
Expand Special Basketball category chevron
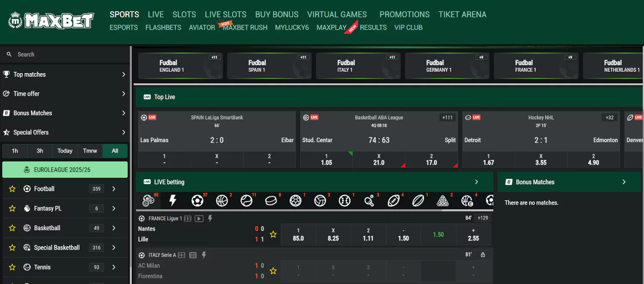pyautogui.click(x=114, y=247)
